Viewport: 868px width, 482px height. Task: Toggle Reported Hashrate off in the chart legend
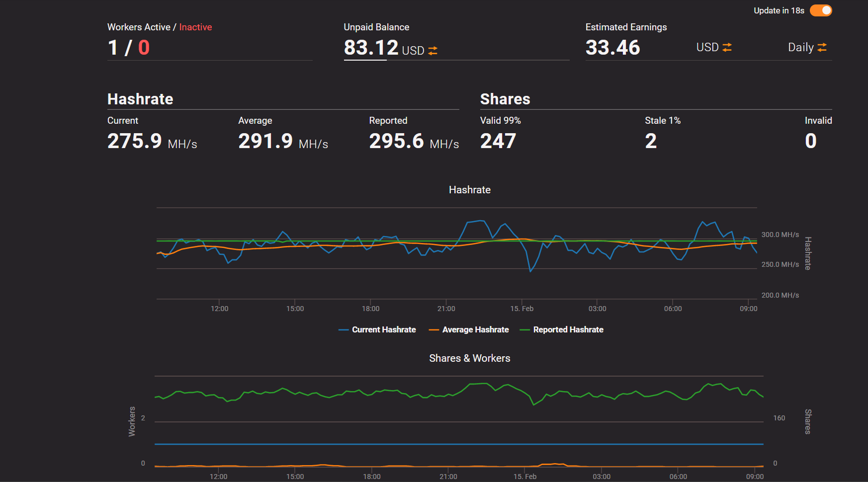pyautogui.click(x=562, y=329)
